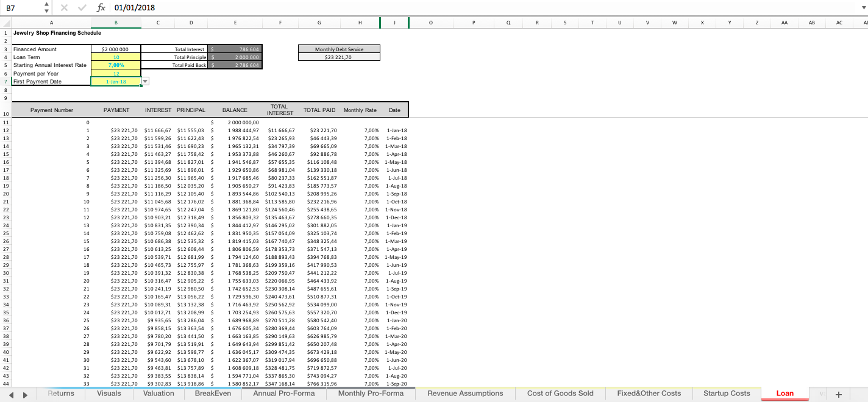The width and height of the screenshot is (868, 402).
Task: Click the right sheet navigation arrow
Action: pyautogui.click(x=24, y=393)
